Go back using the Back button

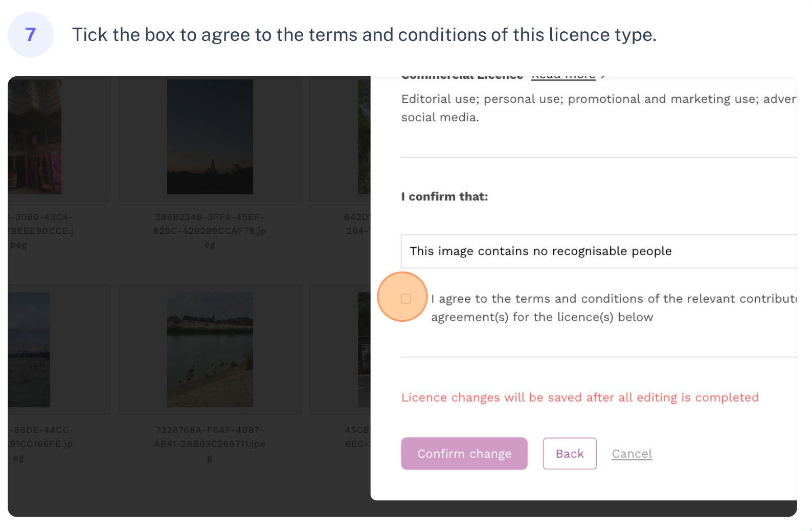tap(570, 454)
